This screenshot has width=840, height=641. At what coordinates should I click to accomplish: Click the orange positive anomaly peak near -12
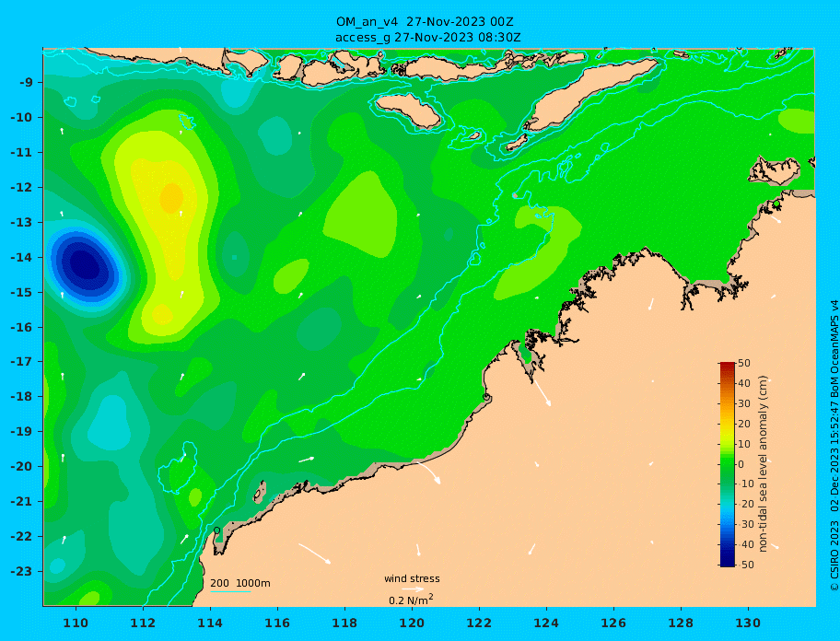[x=172, y=198]
